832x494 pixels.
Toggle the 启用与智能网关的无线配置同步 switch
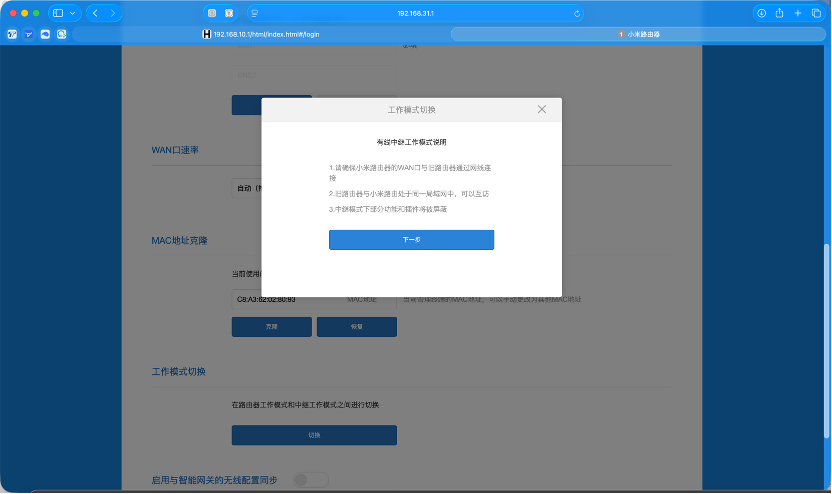pyautogui.click(x=310, y=480)
